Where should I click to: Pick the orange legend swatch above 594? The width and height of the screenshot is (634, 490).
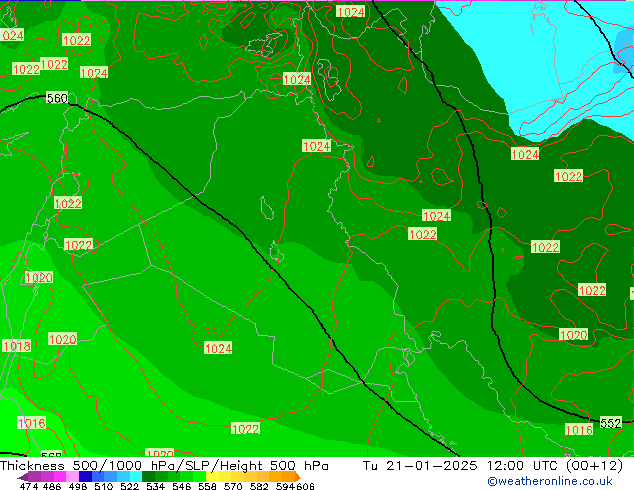289,476
